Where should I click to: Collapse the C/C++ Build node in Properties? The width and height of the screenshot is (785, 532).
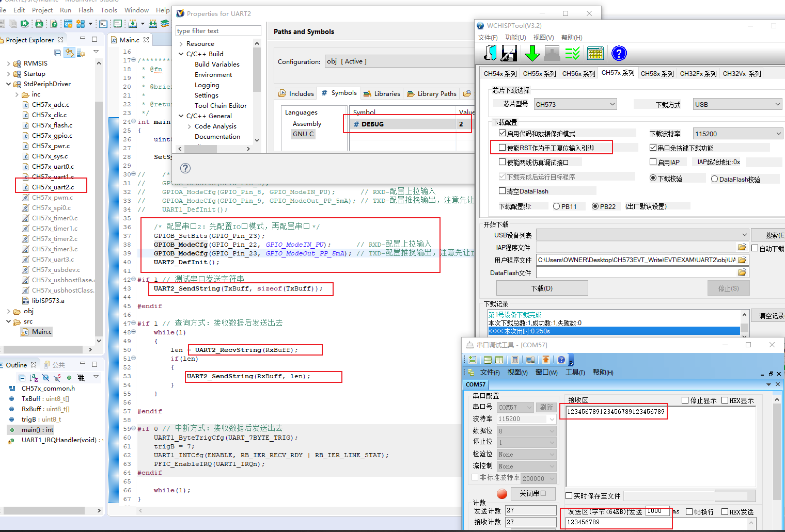click(181, 54)
